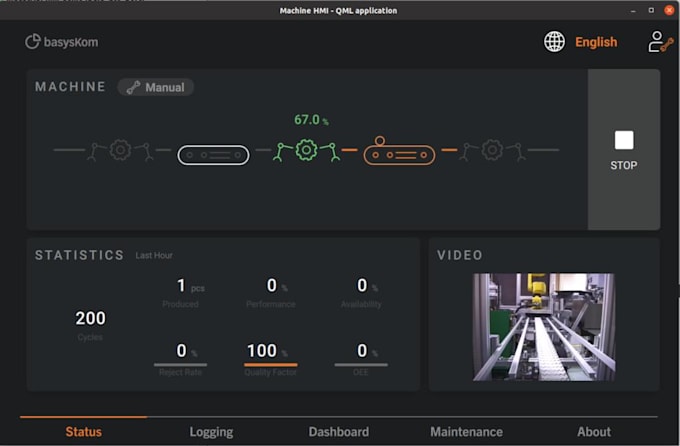680x446 pixels.
Task: Go to the Maintenance tab
Action: (x=467, y=432)
